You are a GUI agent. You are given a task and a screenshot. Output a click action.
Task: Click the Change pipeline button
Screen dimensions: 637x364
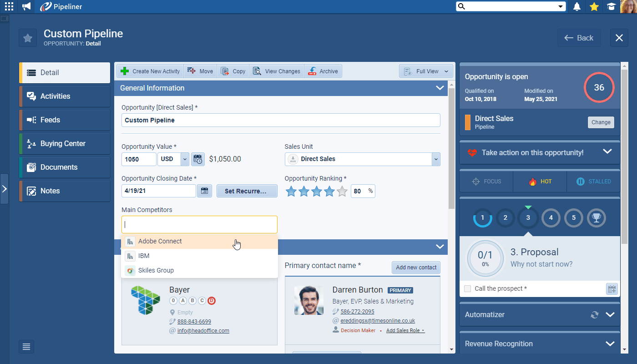(x=601, y=122)
